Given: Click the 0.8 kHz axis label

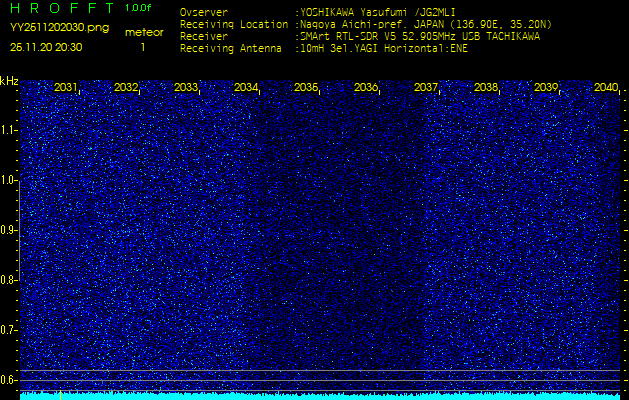Looking at the screenshot, I should 8,280.
